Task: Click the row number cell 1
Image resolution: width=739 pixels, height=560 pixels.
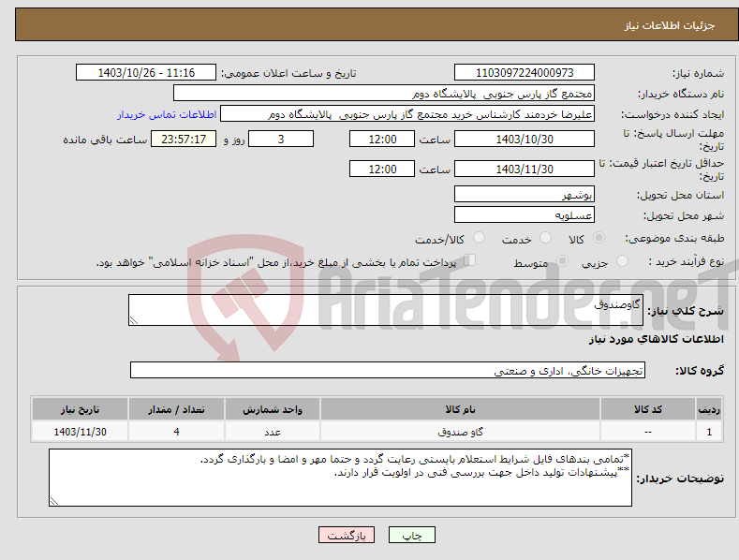Action: coord(709,432)
